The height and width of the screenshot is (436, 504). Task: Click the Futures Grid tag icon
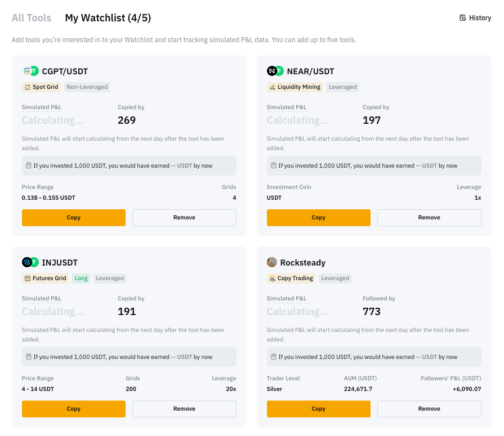click(28, 278)
